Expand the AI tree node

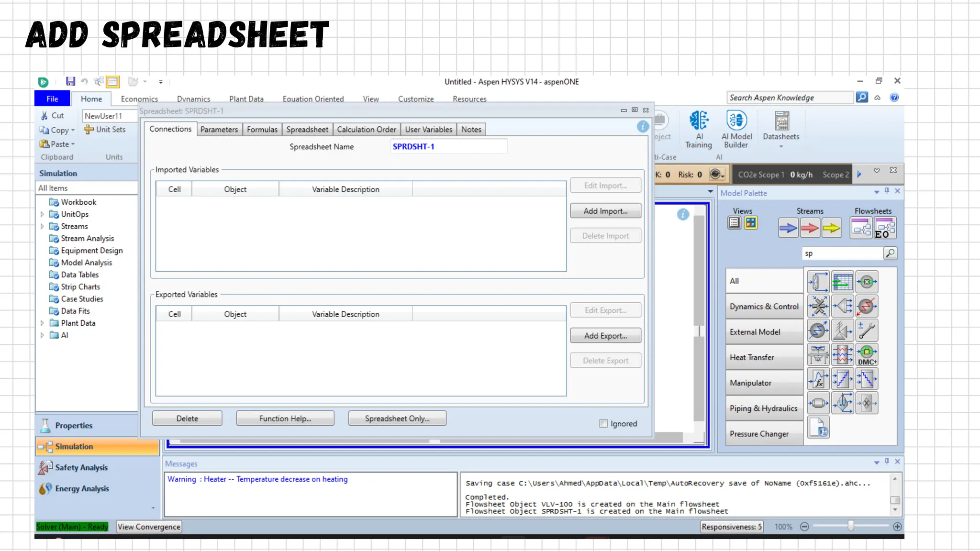click(42, 335)
